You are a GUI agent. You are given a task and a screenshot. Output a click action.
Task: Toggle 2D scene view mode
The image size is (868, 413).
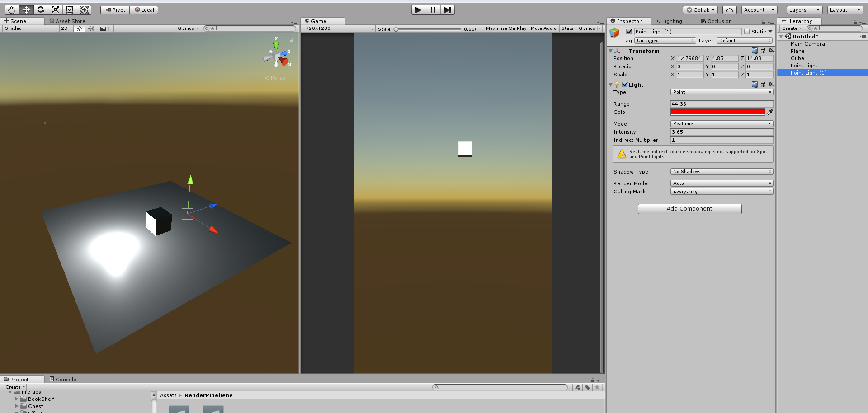(64, 28)
